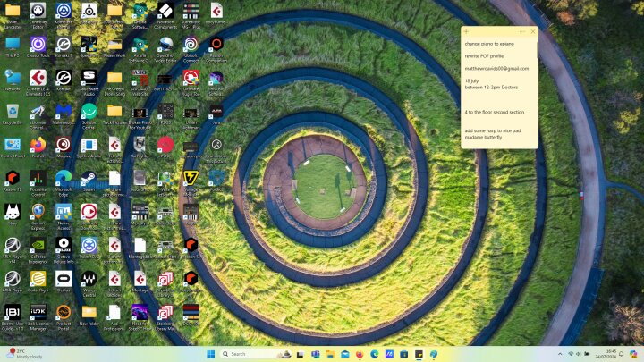Add a new sticky note with plus
This screenshot has height=362, width=644.
point(466,31)
